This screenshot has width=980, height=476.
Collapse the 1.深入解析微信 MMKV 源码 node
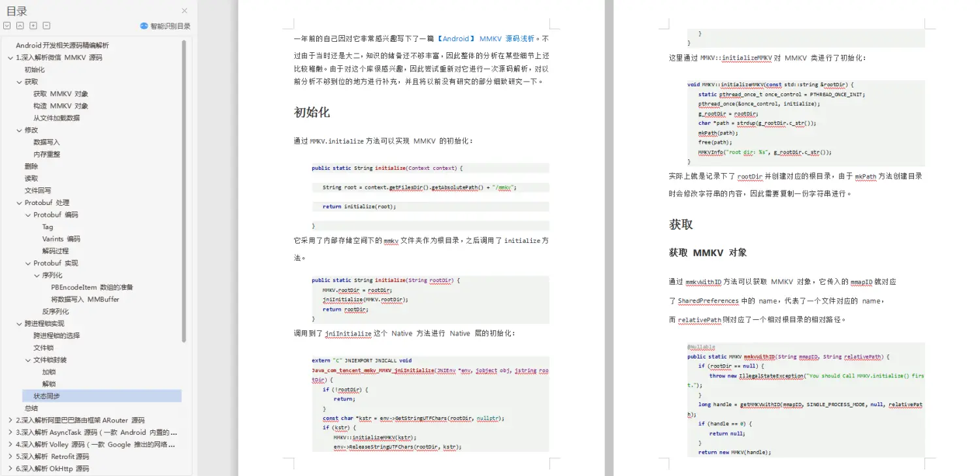click(10, 57)
